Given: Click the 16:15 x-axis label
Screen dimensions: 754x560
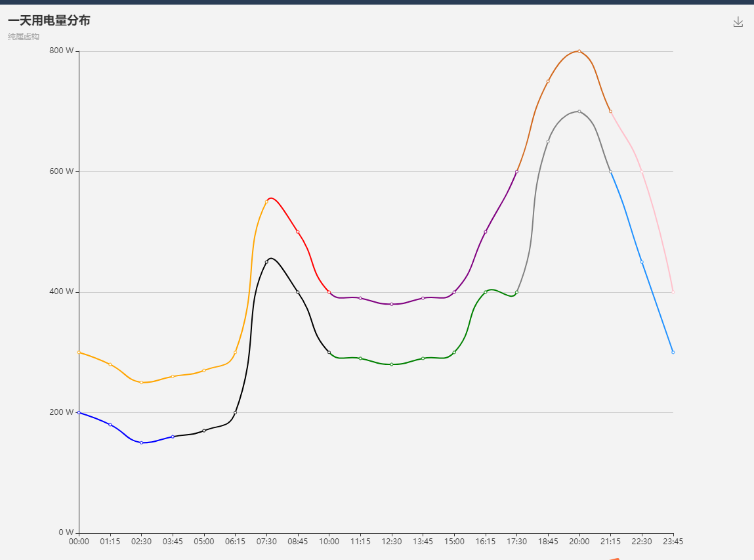Looking at the screenshot, I should tap(485, 542).
